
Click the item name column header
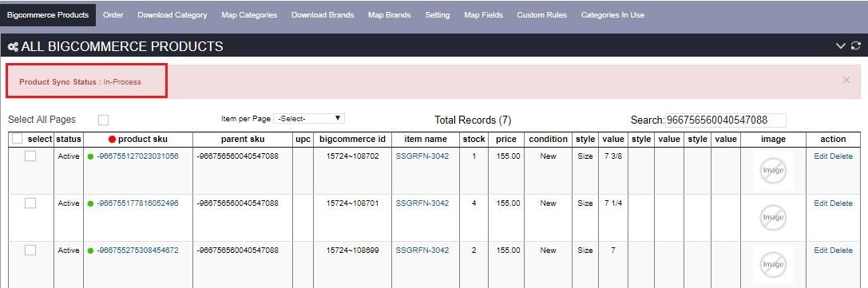pos(425,140)
